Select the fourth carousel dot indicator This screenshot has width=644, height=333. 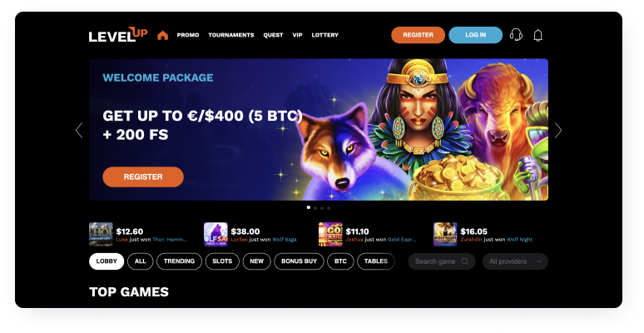(329, 208)
